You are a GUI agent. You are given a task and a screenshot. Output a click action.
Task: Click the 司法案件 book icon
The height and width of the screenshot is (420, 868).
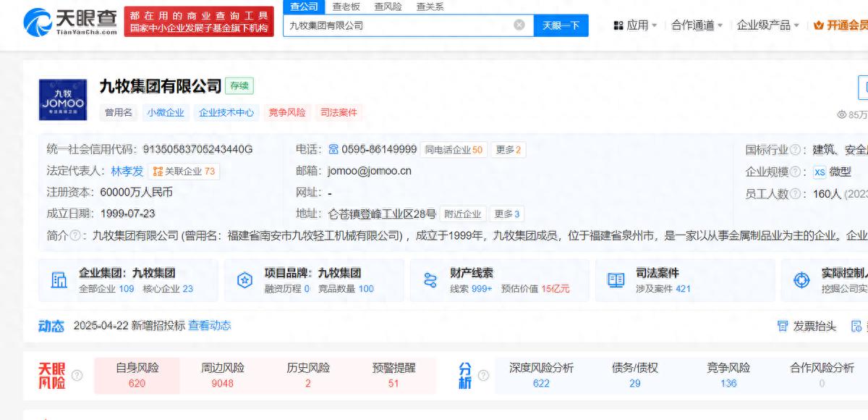(x=616, y=280)
